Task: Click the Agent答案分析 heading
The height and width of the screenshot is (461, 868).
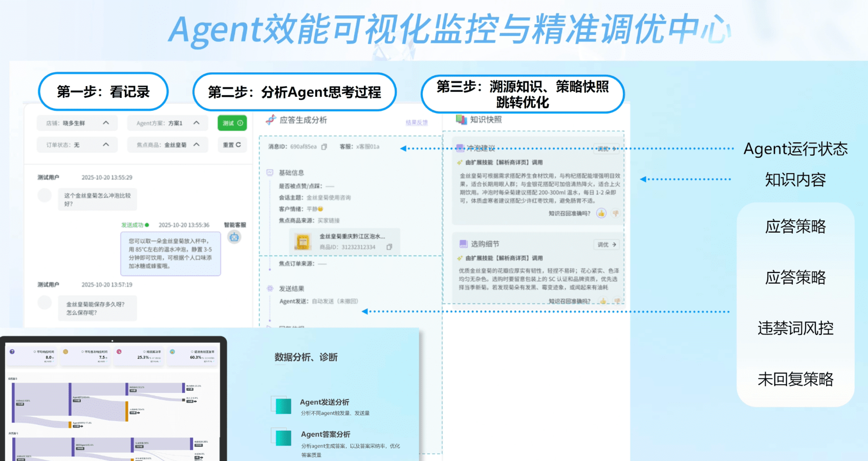Action: pyautogui.click(x=325, y=434)
